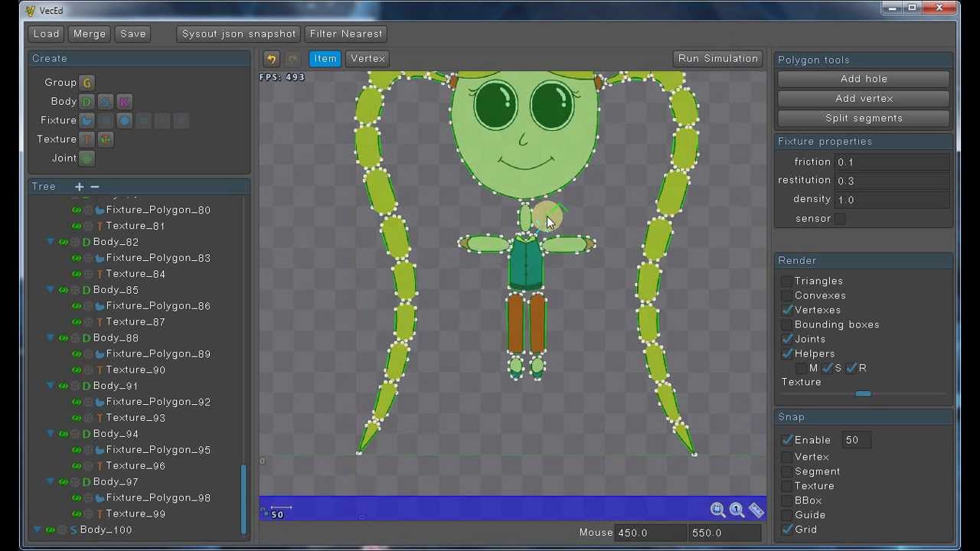Click the friction value field
This screenshot has width=980, height=551.
pos(892,162)
